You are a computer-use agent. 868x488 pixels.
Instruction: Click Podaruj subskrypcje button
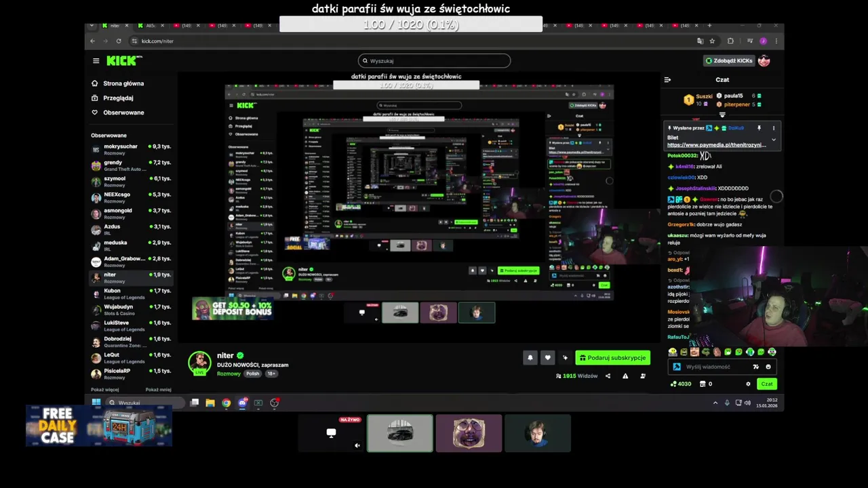tap(612, 358)
